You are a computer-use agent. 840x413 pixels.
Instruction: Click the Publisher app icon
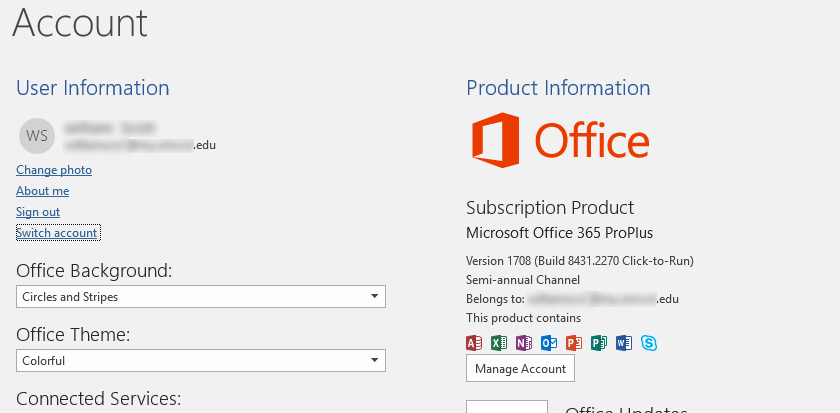[x=599, y=343]
